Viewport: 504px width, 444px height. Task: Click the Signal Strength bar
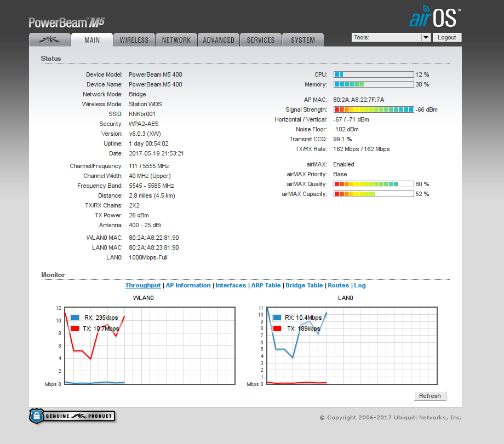click(x=374, y=109)
